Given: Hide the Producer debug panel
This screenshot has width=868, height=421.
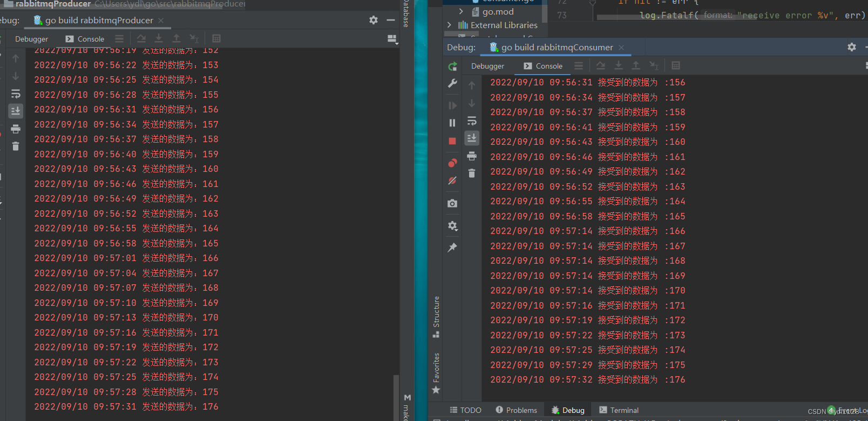Looking at the screenshot, I should pos(391,20).
